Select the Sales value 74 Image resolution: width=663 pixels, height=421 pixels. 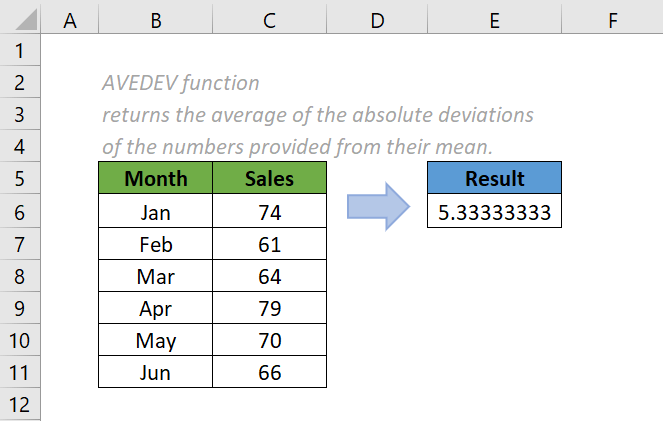pyautogui.click(x=269, y=212)
